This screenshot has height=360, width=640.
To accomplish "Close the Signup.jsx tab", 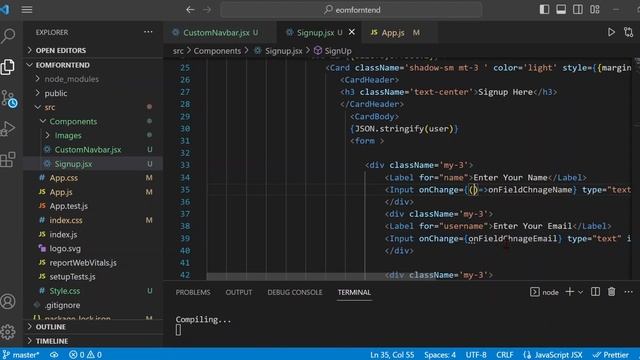I will point(352,32).
